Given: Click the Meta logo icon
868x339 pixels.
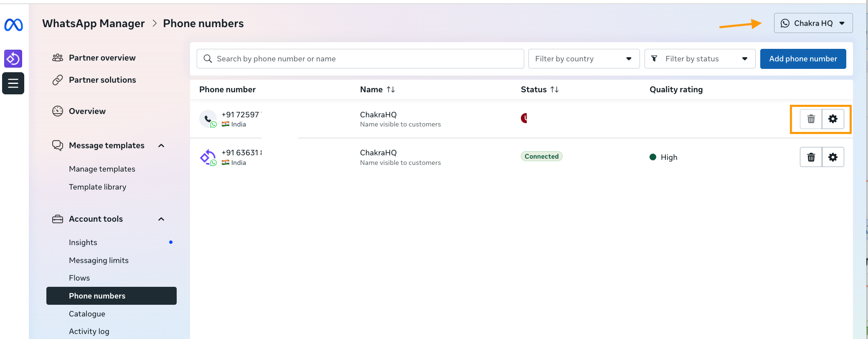Looking at the screenshot, I should (x=13, y=25).
